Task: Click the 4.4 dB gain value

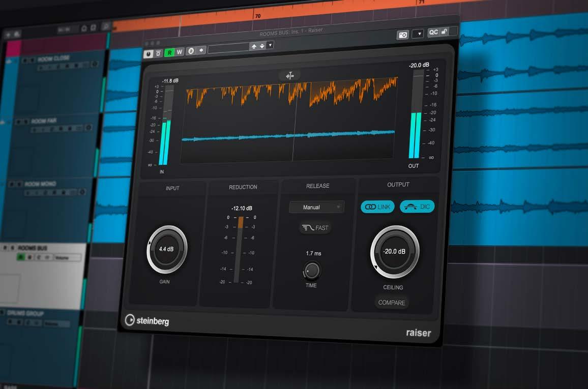Action: pos(166,249)
